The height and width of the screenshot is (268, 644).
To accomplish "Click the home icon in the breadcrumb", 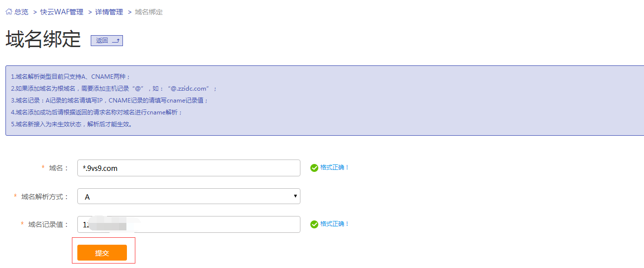I will point(9,12).
